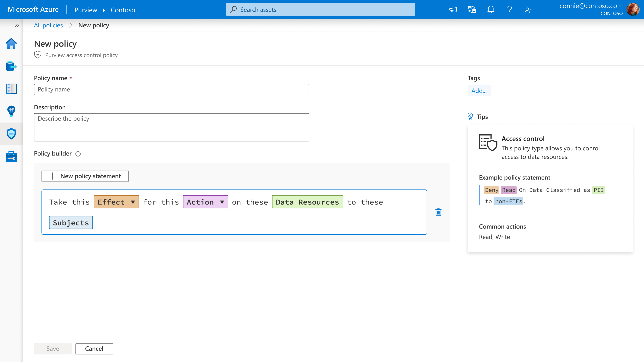
Task: Click the Search assets box
Action: 320,9
